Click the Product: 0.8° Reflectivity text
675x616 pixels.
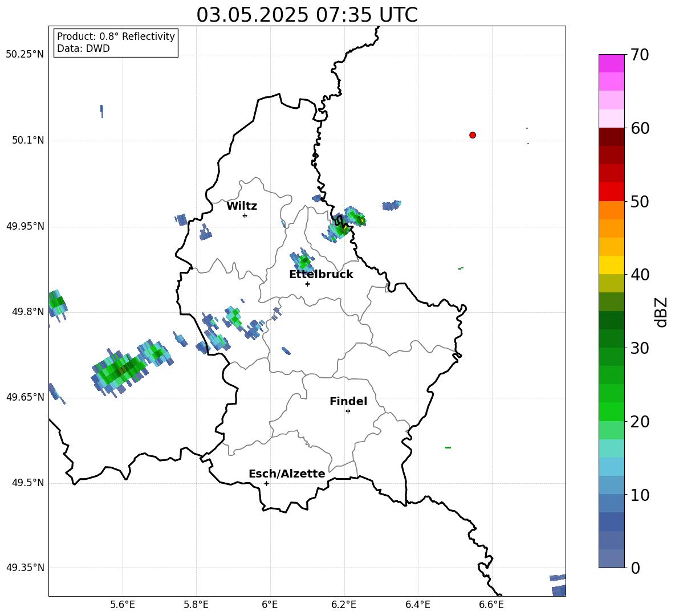(116, 36)
